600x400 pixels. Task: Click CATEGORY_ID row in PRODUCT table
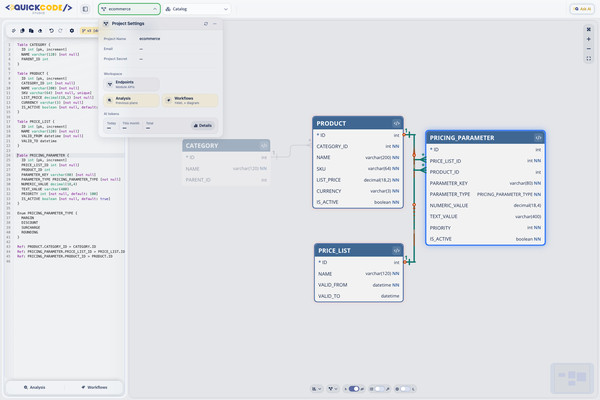coord(358,146)
